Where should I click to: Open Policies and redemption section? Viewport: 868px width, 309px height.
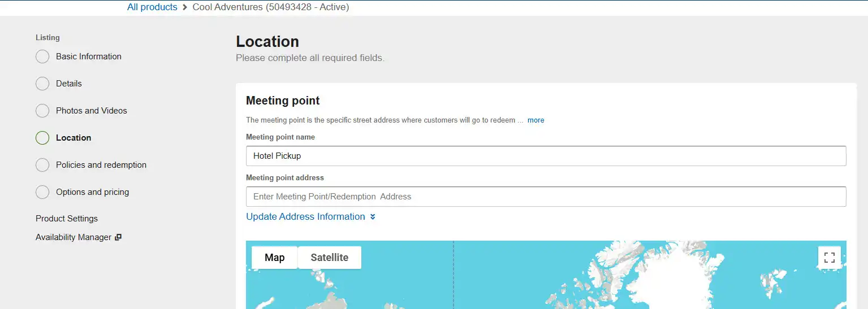[101, 165]
